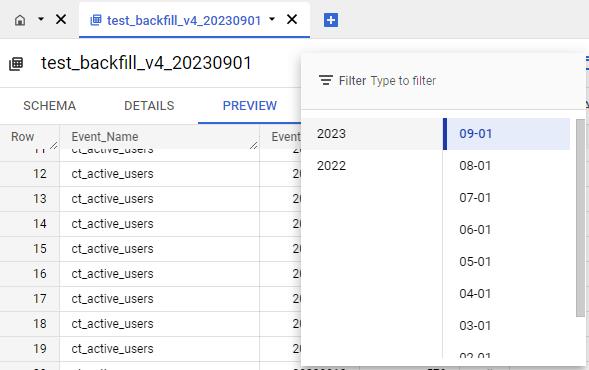Screen dimensions: 589x370
Task: Click ct_active_users cell in row 18
Action: (159, 324)
